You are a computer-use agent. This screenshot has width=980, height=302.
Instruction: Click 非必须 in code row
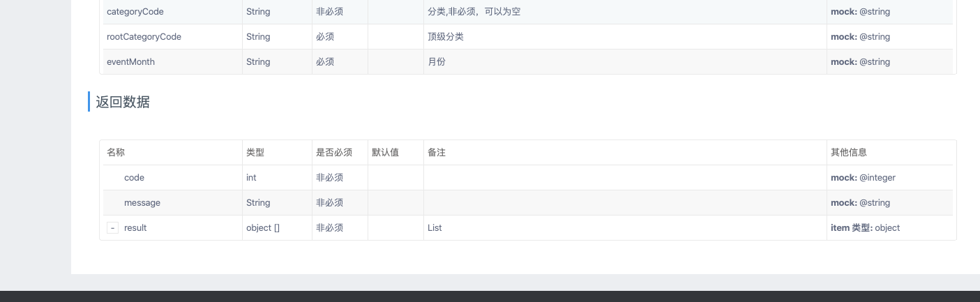[330, 178]
